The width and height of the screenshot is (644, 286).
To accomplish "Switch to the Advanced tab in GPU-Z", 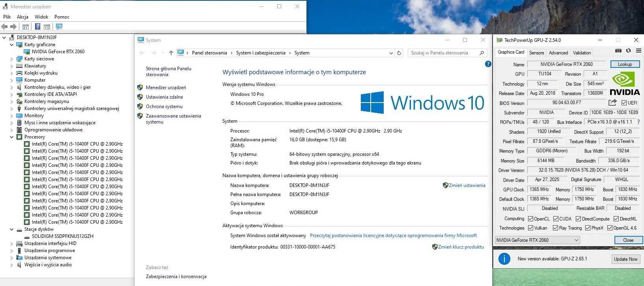I will (x=558, y=52).
